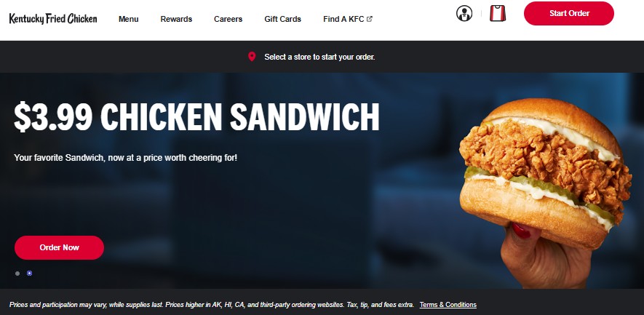Click the red location pin icon
This screenshot has width=644, height=315.
coord(252,57)
